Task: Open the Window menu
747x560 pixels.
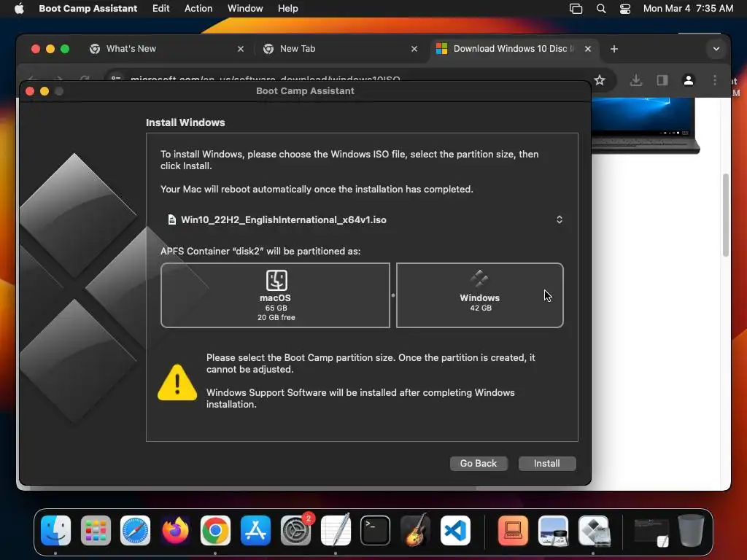Action: pos(245,9)
